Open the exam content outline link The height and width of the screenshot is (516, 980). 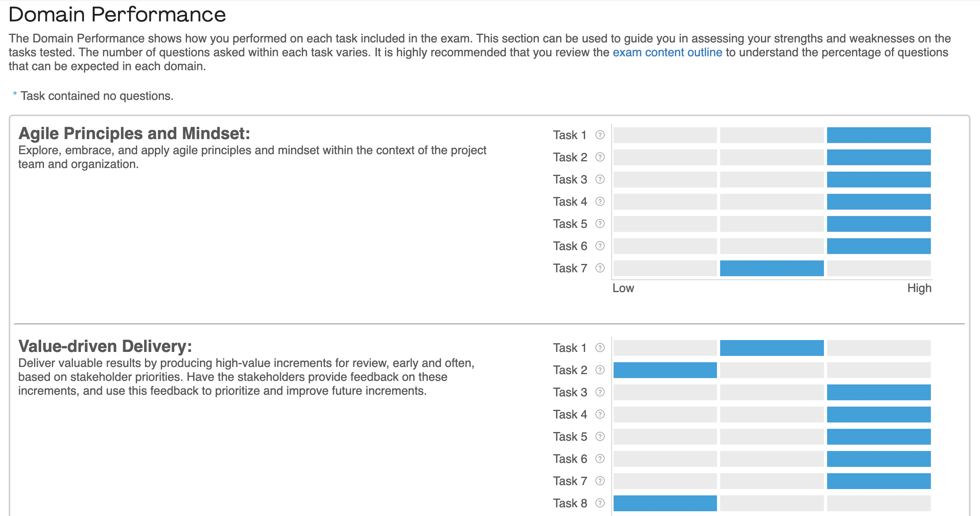(667, 52)
